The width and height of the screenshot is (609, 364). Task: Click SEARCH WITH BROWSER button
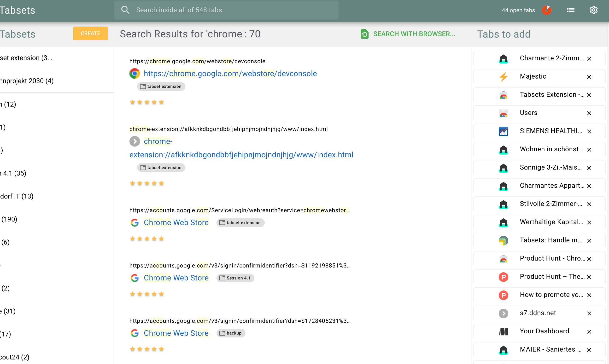click(x=408, y=34)
